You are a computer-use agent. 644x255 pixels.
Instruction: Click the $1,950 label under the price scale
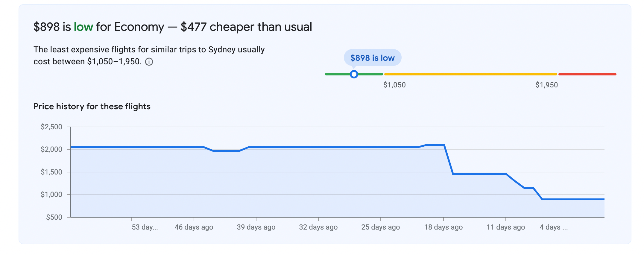(546, 85)
